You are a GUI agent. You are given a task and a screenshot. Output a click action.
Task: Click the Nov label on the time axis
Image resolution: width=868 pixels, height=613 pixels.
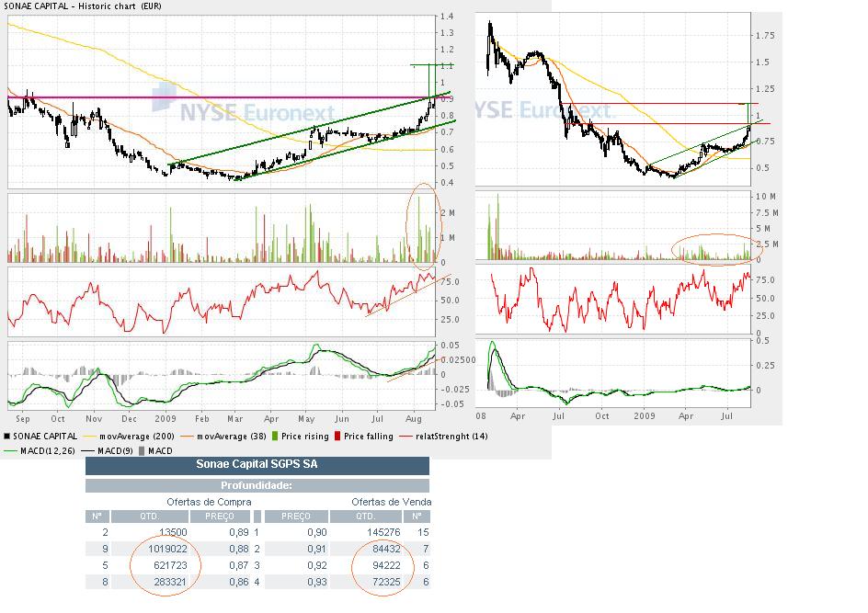94,419
